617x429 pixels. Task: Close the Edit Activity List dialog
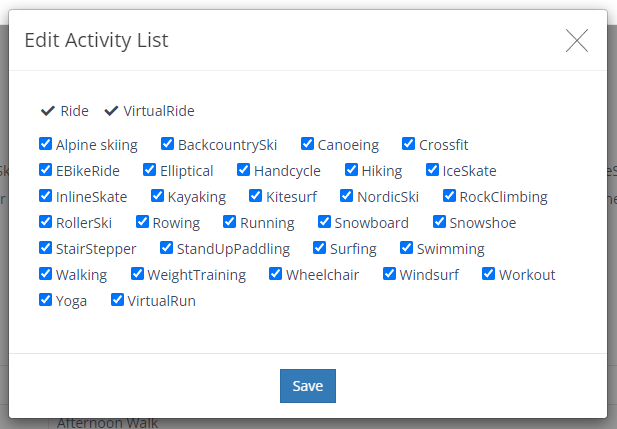tap(577, 40)
